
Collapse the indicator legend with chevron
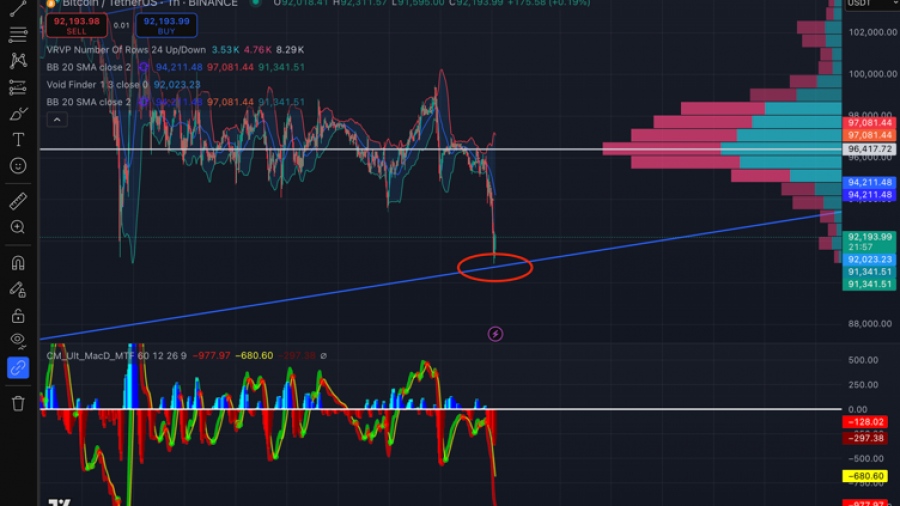click(x=57, y=120)
